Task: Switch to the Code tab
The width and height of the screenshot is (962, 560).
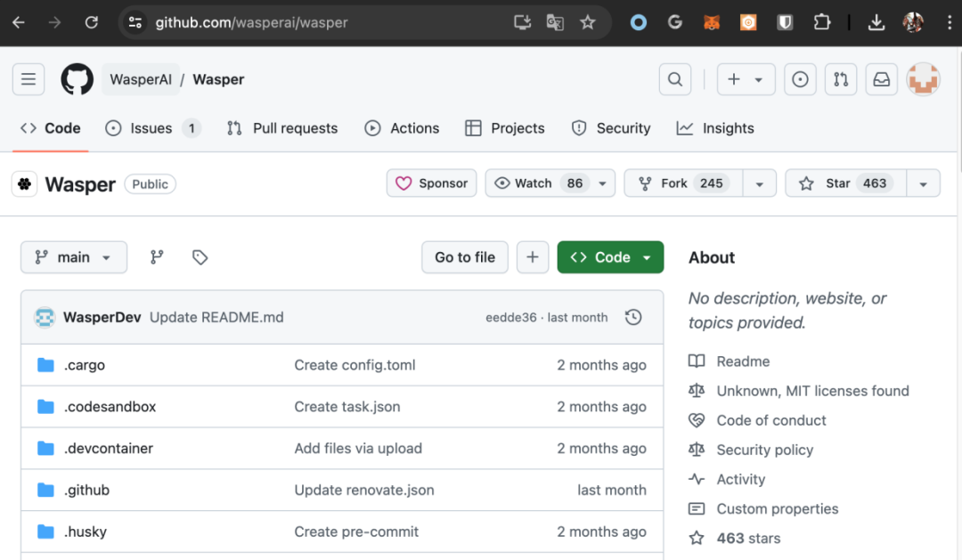Action: pos(50,128)
